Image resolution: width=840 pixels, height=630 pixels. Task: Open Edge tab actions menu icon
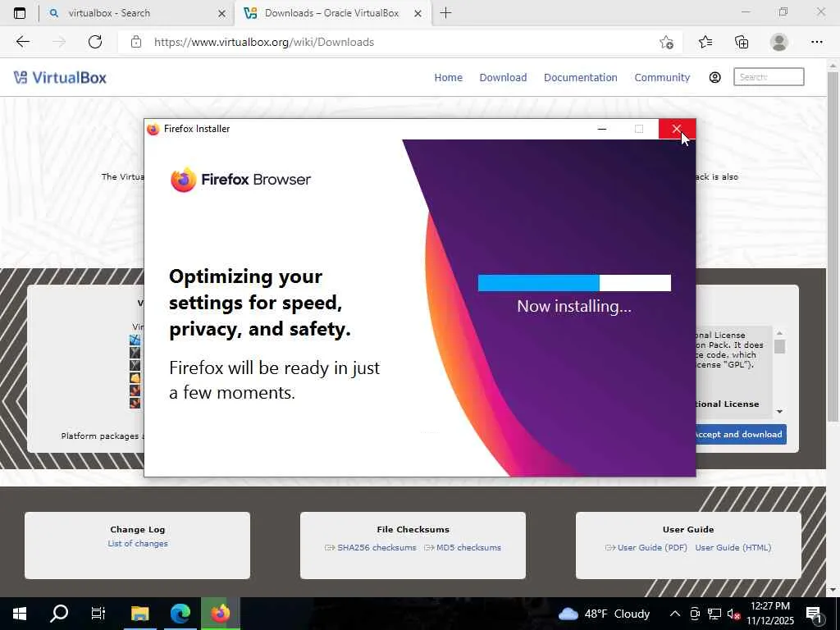point(20,13)
